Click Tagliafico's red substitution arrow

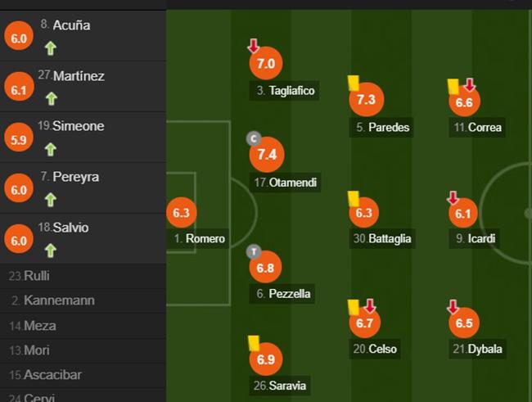pos(254,46)
